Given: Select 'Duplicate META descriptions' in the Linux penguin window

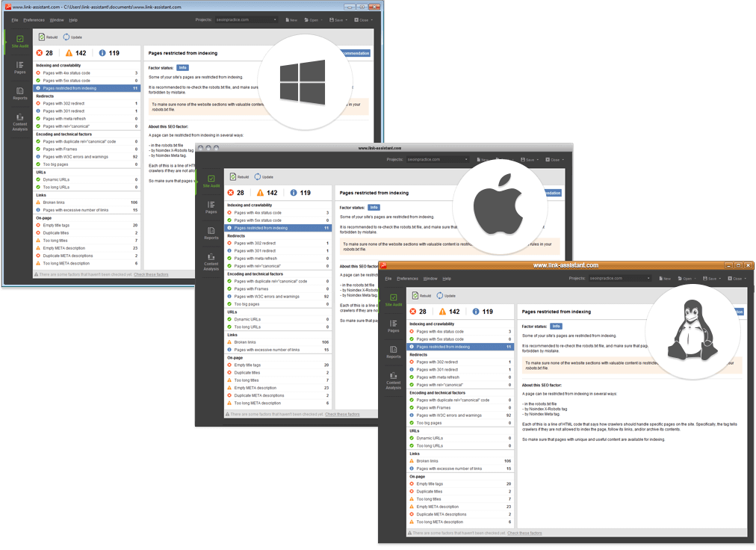Looking at the screenshot, I should click(460, 514).
